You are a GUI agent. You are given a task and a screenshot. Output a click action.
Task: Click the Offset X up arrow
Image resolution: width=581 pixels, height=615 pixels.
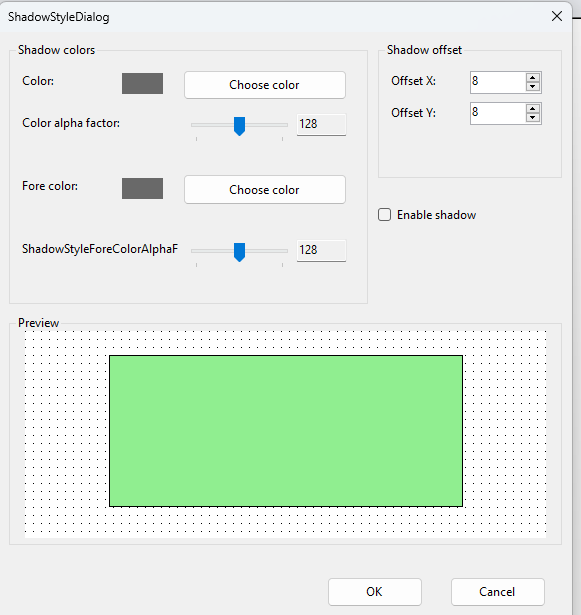coord(532,77)
